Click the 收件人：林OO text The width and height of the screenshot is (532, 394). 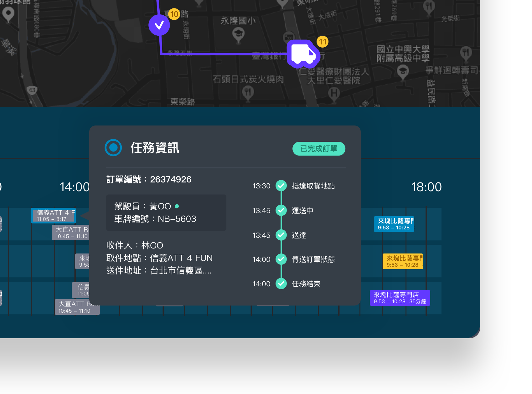135,245
